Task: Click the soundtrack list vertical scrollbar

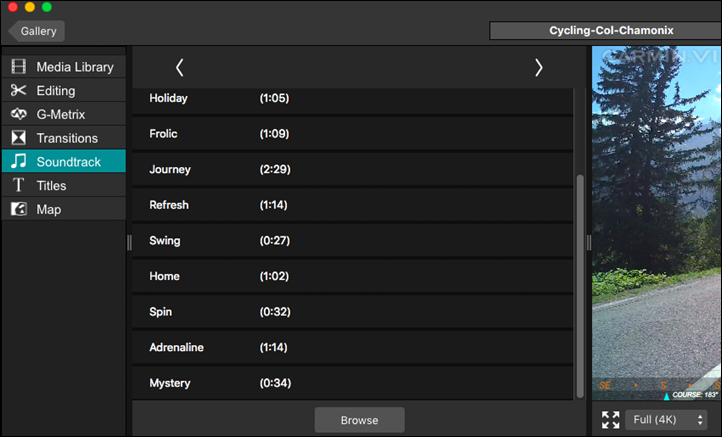Action: (579, 285)
